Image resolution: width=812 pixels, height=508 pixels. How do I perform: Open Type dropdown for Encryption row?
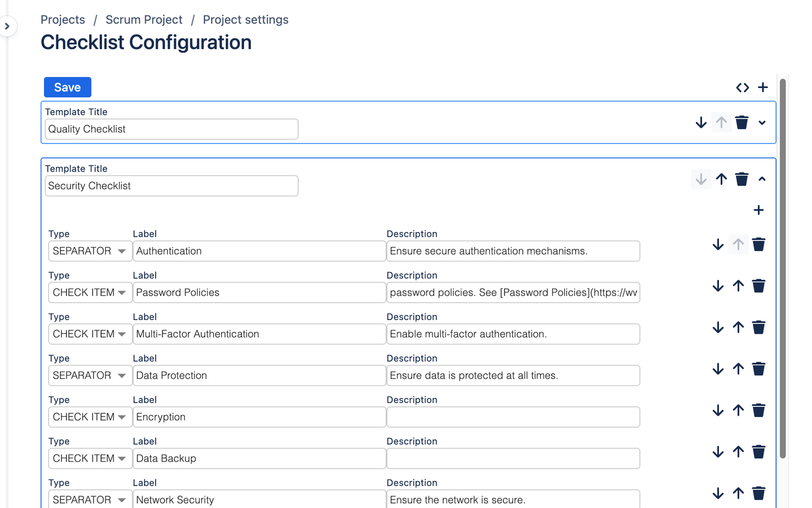coord(90,417)
